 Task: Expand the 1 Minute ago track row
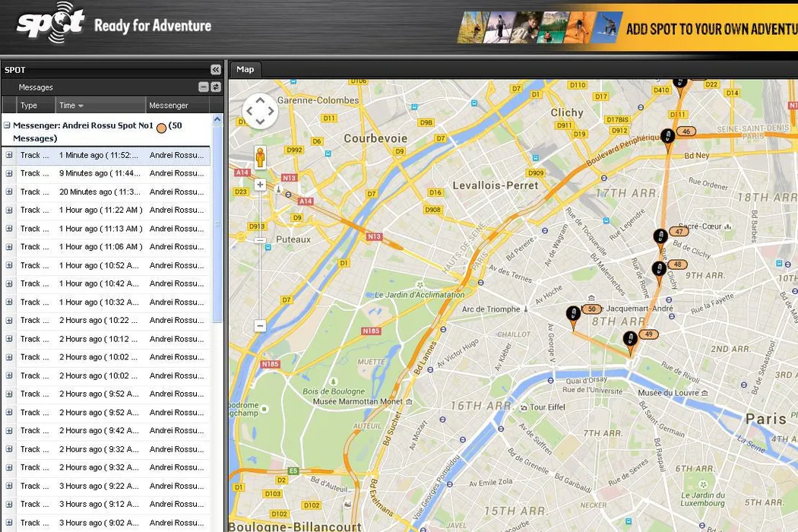tap(9, 155)
